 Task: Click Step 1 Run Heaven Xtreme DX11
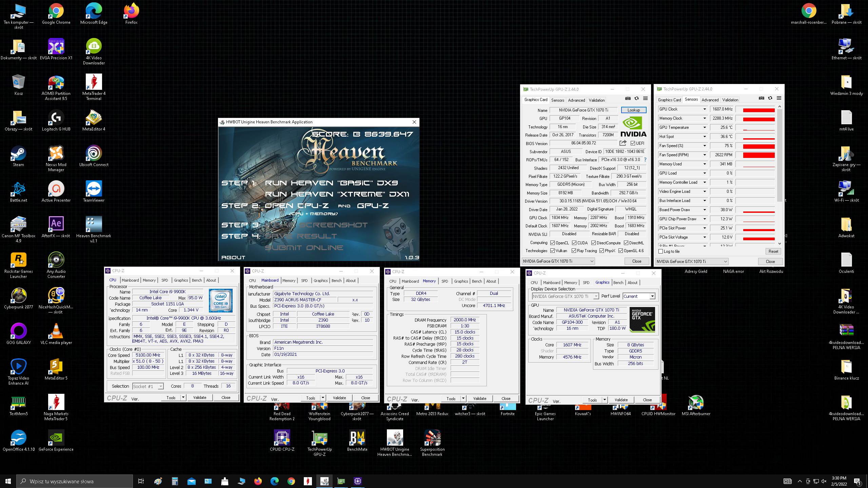337,194
